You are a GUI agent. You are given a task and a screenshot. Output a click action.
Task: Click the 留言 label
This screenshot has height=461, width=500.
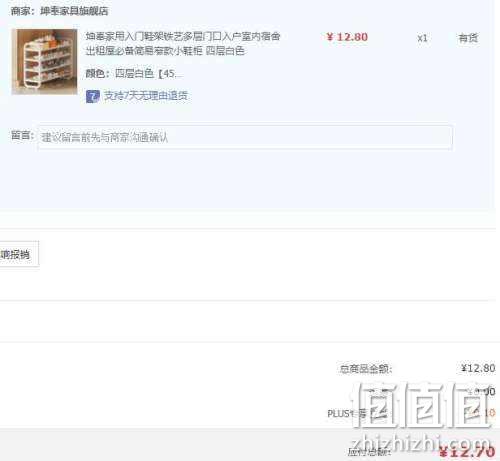(x=22, y=135)
